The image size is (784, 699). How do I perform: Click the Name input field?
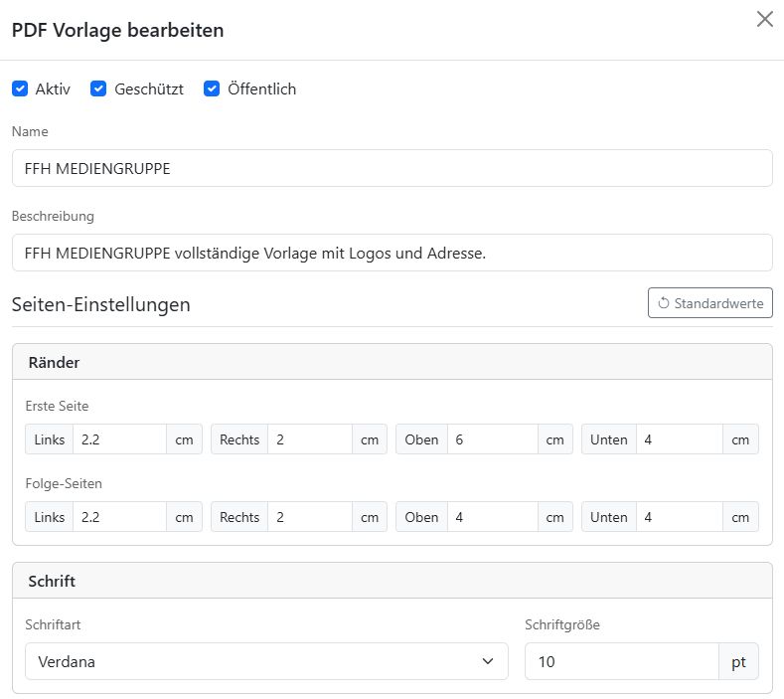click(392, 168)
